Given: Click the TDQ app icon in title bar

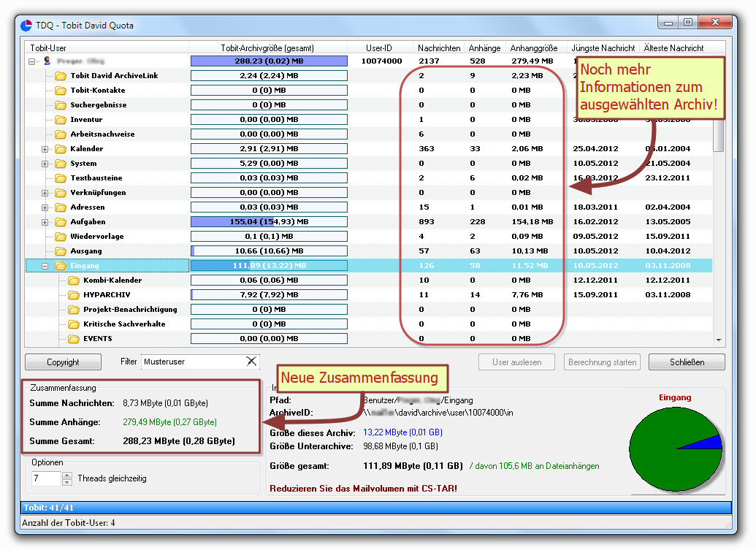Looking at the screenshot, I should (x=26, y=26).
